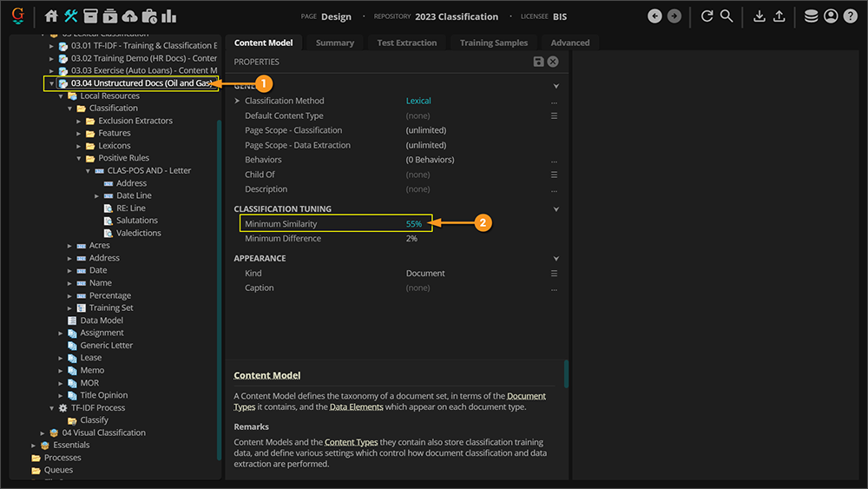Open the user account profile icon

(x=831, y=17)
